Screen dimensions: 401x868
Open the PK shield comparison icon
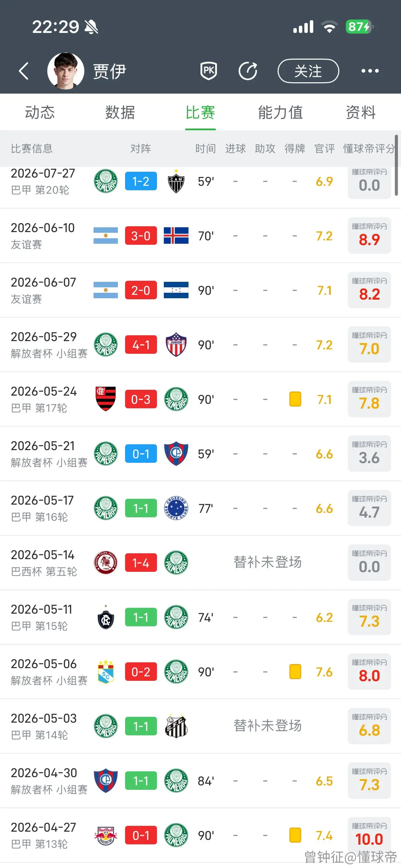(209, 71)
